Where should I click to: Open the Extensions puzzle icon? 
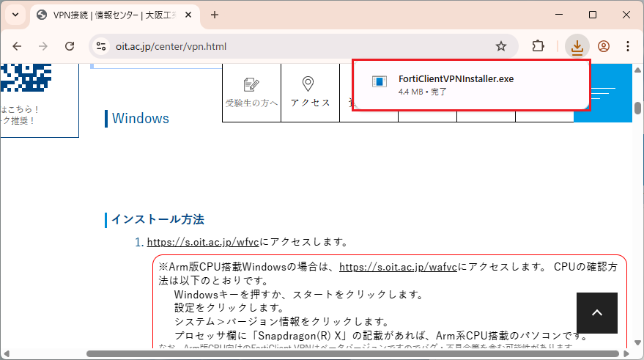[538, 46]
